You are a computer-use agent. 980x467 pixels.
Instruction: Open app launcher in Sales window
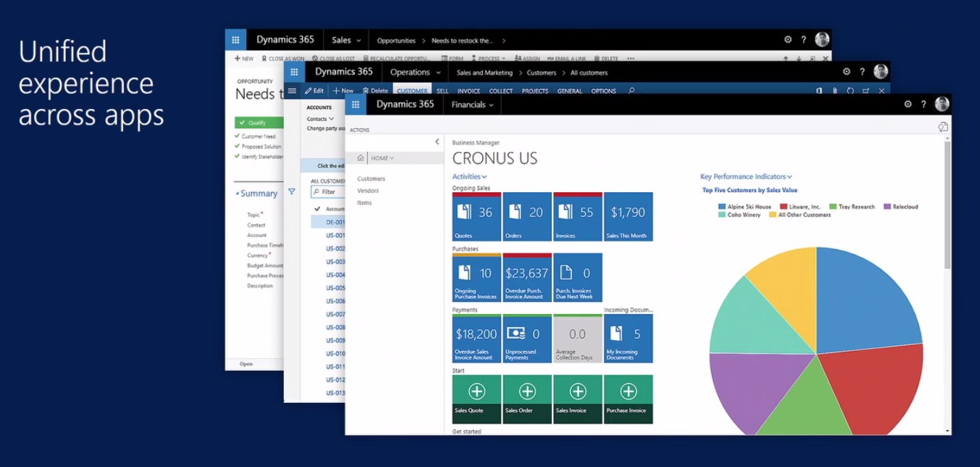pyautogui.click(x=235, y=40)
